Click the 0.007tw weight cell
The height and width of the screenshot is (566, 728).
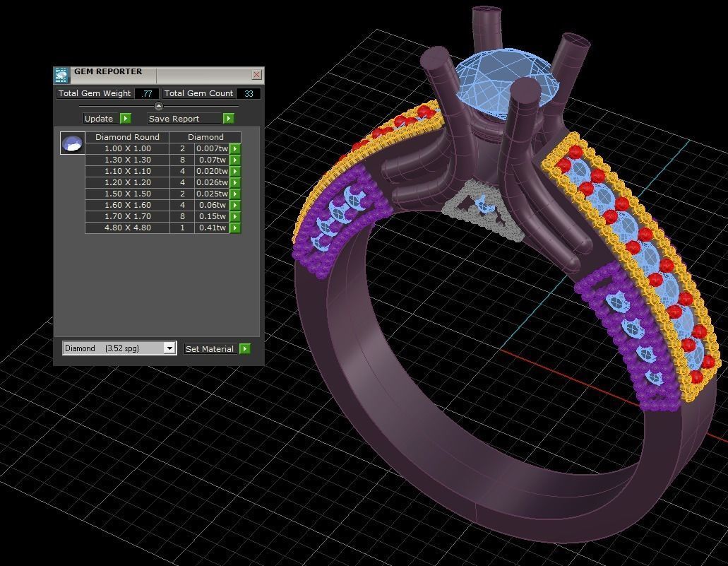click(x=212, y=148)
